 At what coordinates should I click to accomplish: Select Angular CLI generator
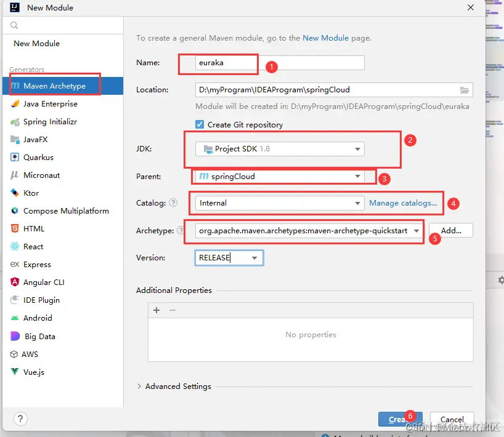click(63, 282)
